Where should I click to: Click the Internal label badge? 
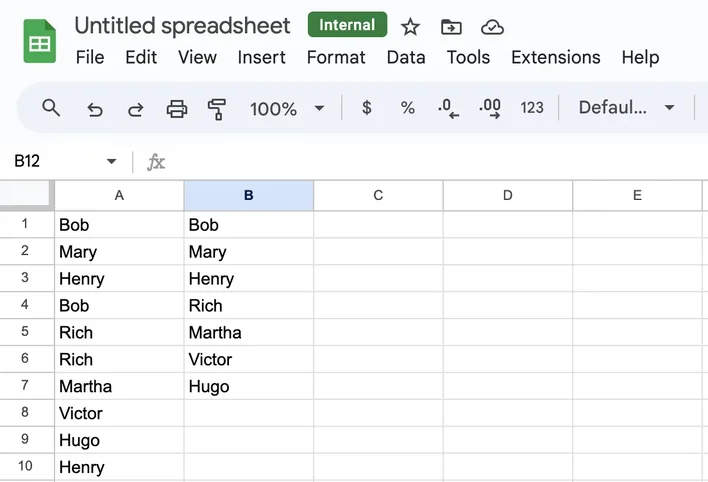click(347, 25)
